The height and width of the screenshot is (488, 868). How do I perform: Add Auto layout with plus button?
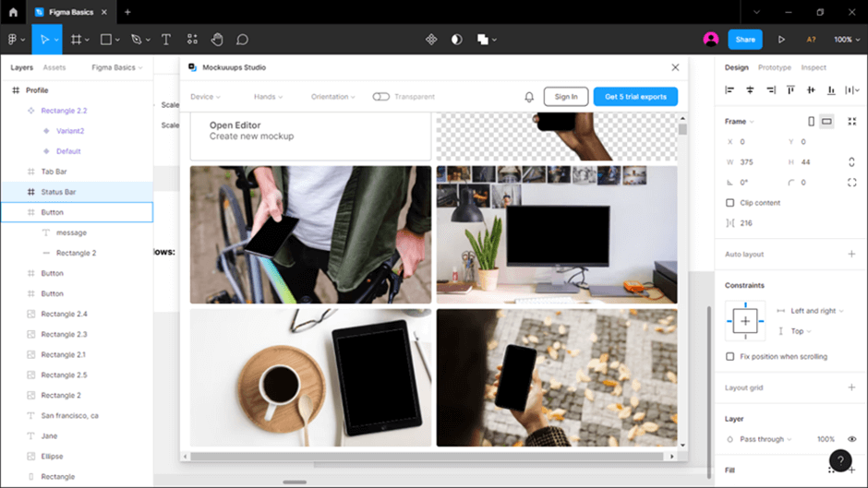pyautogui.click(x=851, y=255)
